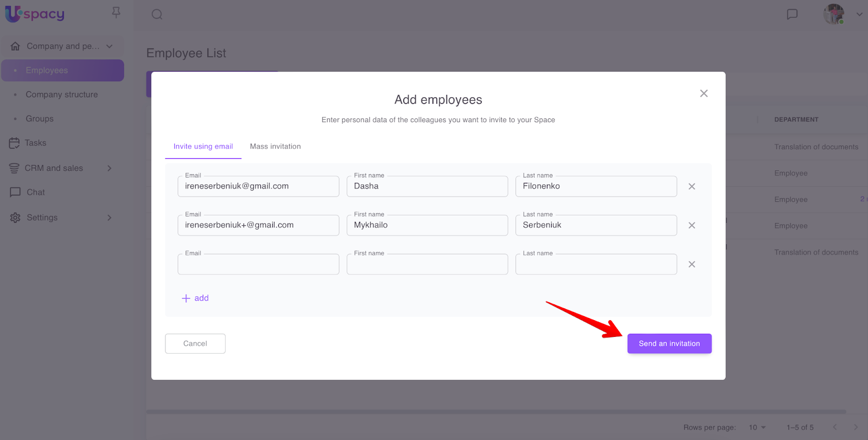
Task: Remove the Dasha Filonenko row
Action: tap(692, 187)
